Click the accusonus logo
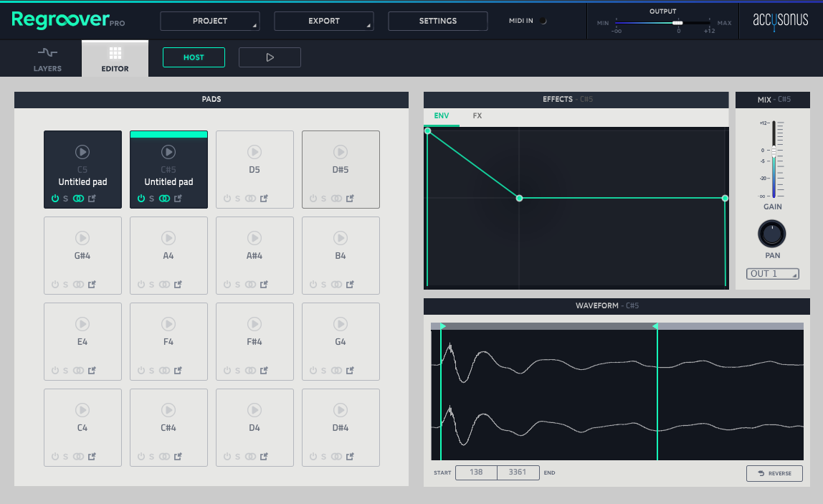The image size is (823, 504). [x=781, y=20]
